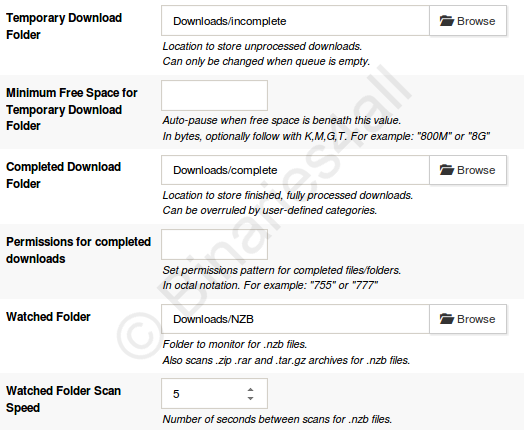Click the Permissions for completed downloads label
The image size is (524, 430).
[79, 250]
